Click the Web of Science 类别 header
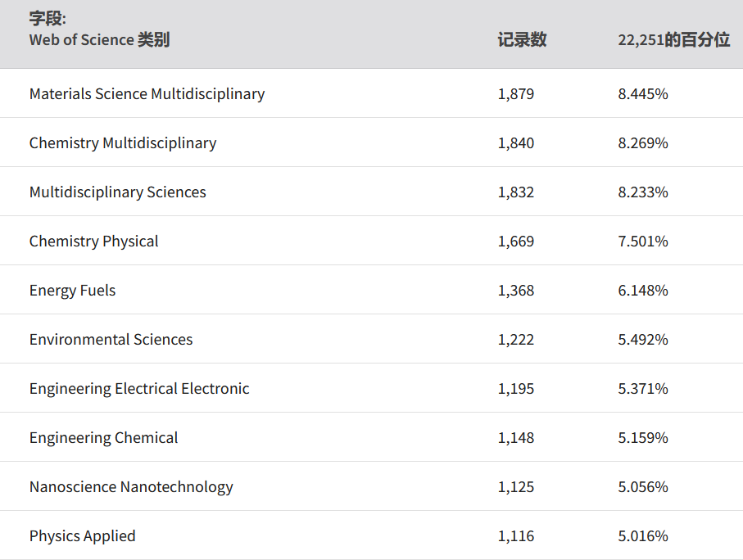The image size is (743, 560). pos(99,39)
